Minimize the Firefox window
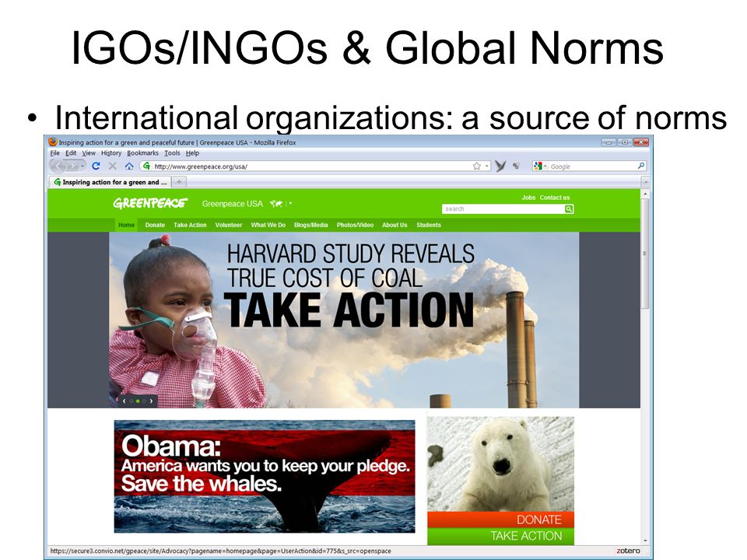 [608, 142]
